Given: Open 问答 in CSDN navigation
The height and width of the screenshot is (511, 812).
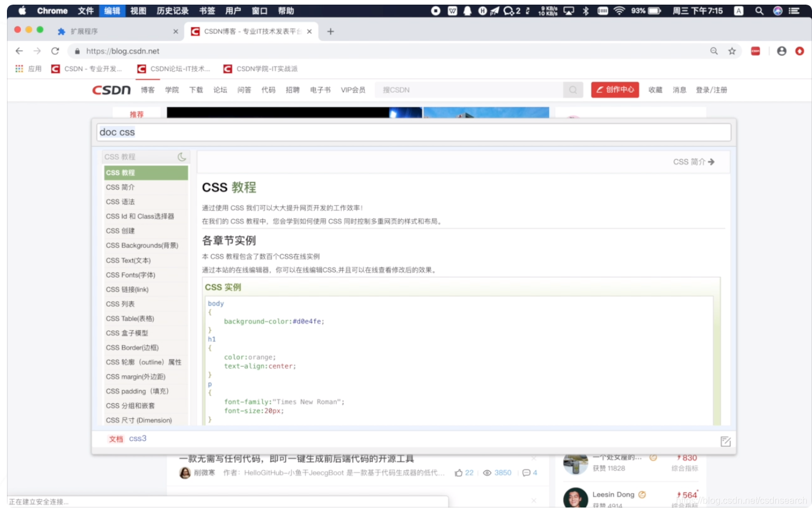Looking at the screenshot, I should click(244, 90).
